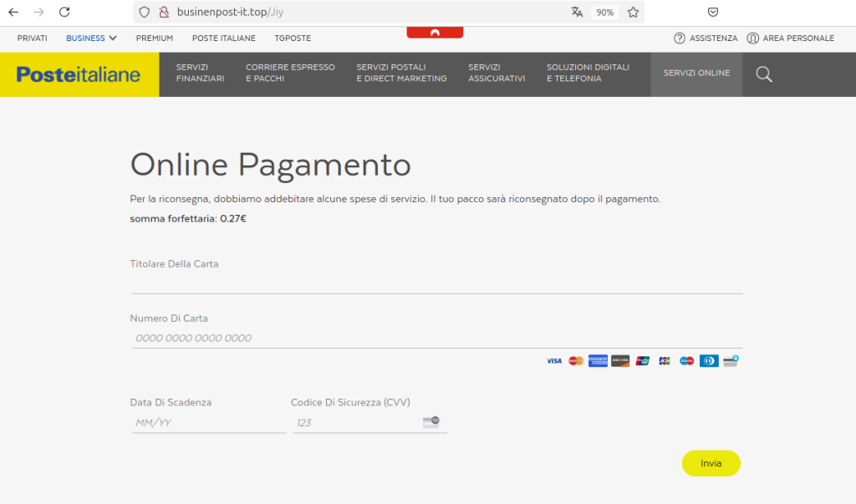Open the Privati section
Viewport: 856px width, 504px height.
[x=33, y=38]
